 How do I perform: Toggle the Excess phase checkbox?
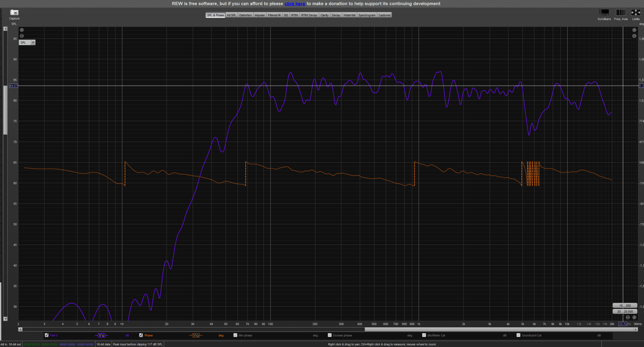pyautogui.click(x=330, y=335)
